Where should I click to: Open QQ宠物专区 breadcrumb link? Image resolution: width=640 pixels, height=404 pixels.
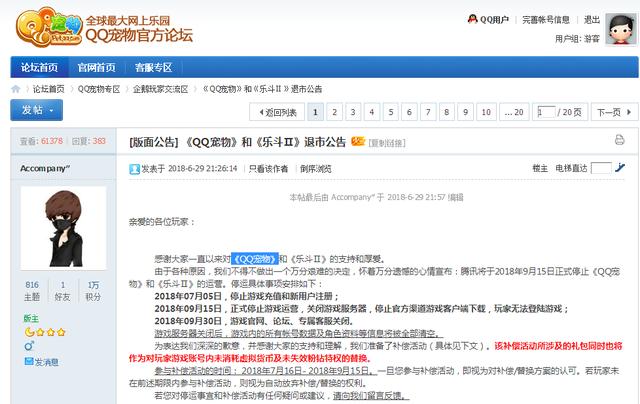(99, 89)
